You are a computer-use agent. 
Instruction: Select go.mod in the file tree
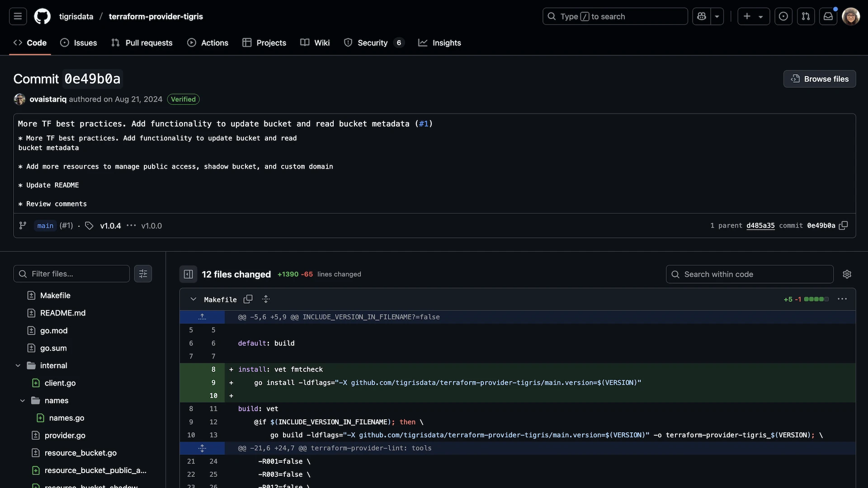54,331
